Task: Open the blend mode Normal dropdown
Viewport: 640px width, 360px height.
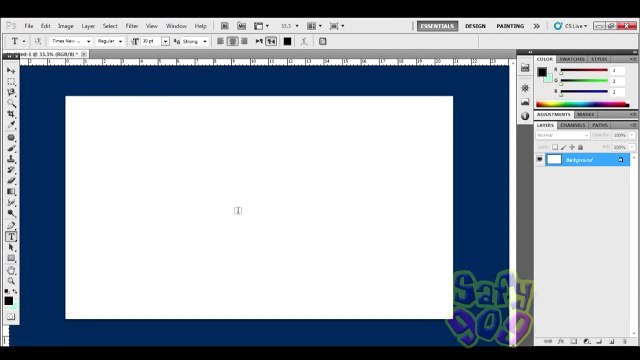Action: (562, 135)
